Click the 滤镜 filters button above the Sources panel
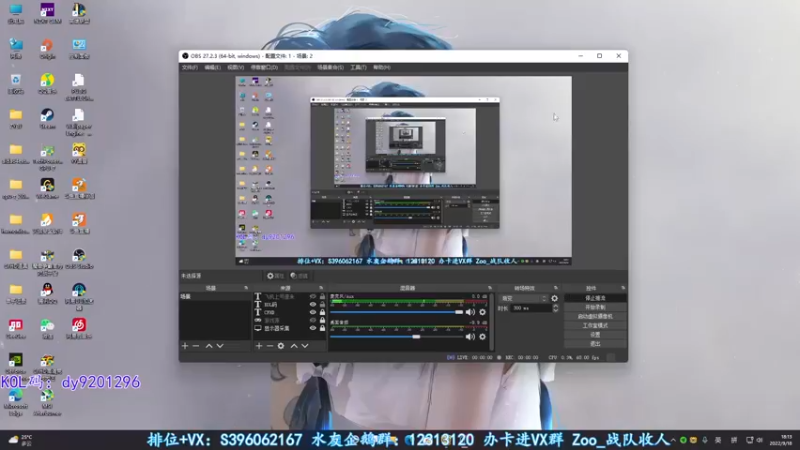 (299, 276)
